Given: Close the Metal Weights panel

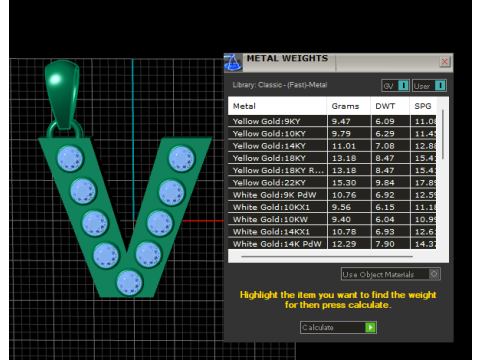Looking at the screenshot, I should click(445, 62).
